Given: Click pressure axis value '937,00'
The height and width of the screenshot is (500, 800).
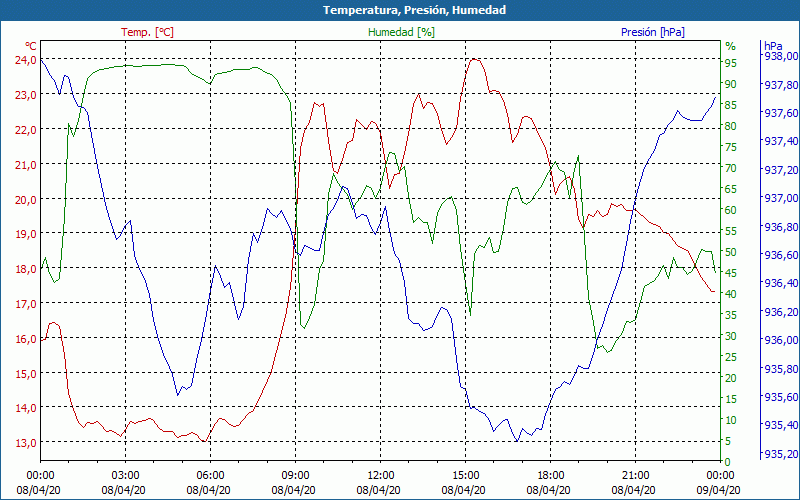Looking at the screenshot, I should pyautogui.click(x=782, y=198).
